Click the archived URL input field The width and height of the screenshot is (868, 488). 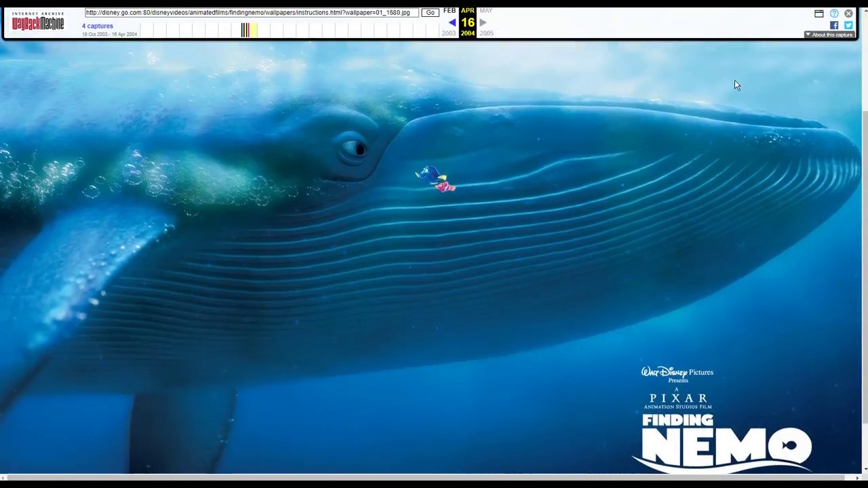252,13
